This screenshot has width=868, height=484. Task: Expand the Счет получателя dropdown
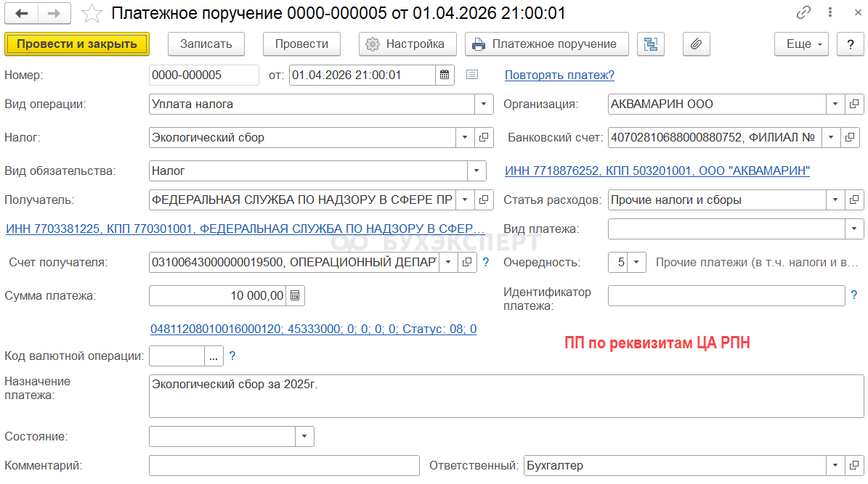click(448, 262)
